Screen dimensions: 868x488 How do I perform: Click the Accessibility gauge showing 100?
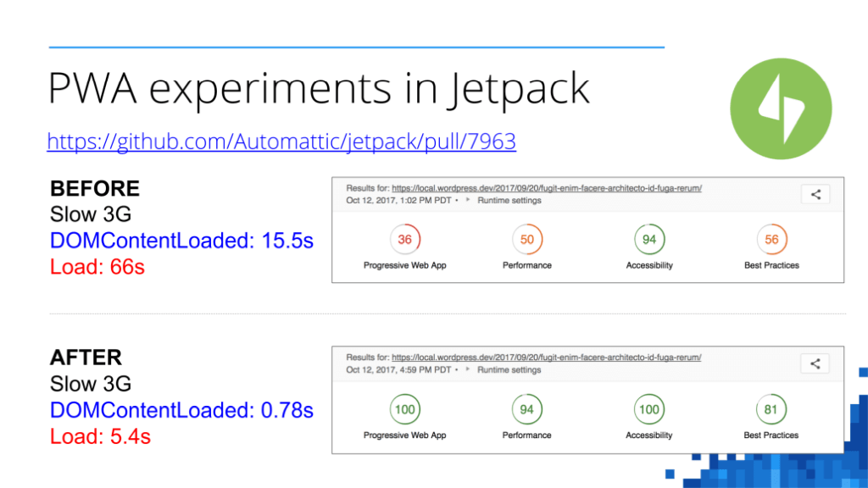coord(648,409)
